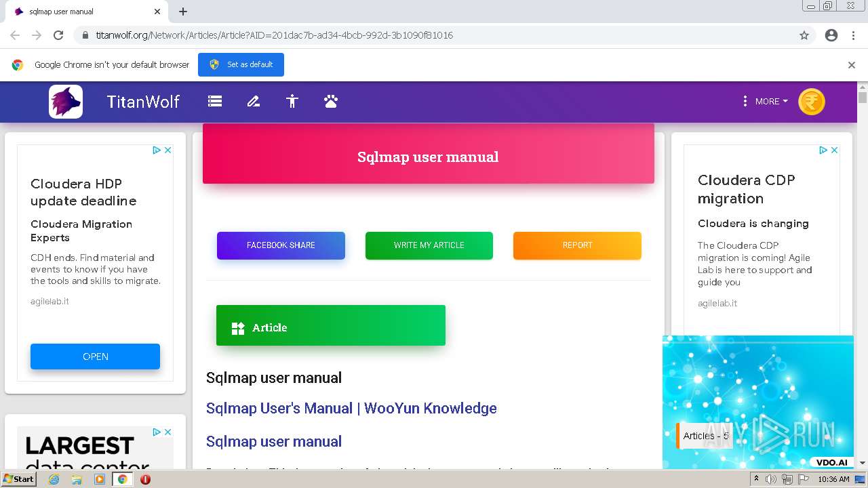This screenshot has width=868, height=488.
Task: Open a new browser tab
Action: [183, 12]
